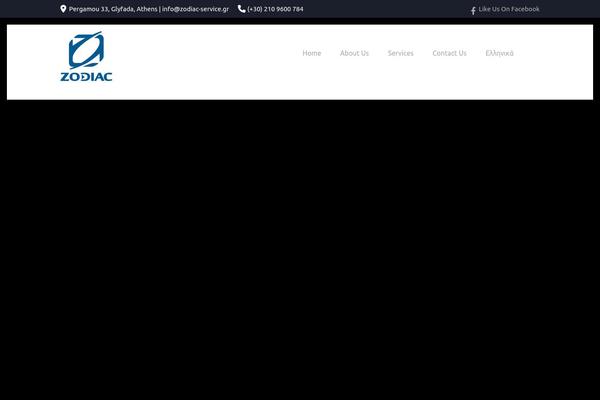The width and height of the screenshot is (600, 400).
Task: Click the location pin icon
Action: click(x=63, y=9)
